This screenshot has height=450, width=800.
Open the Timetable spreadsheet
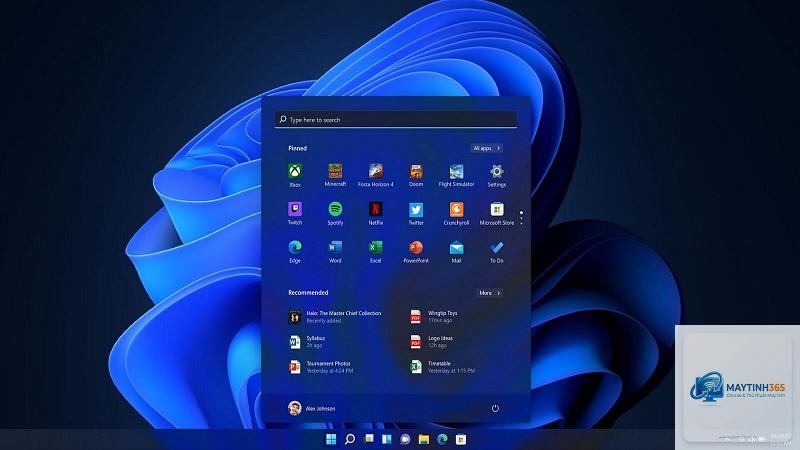[442, 367]
